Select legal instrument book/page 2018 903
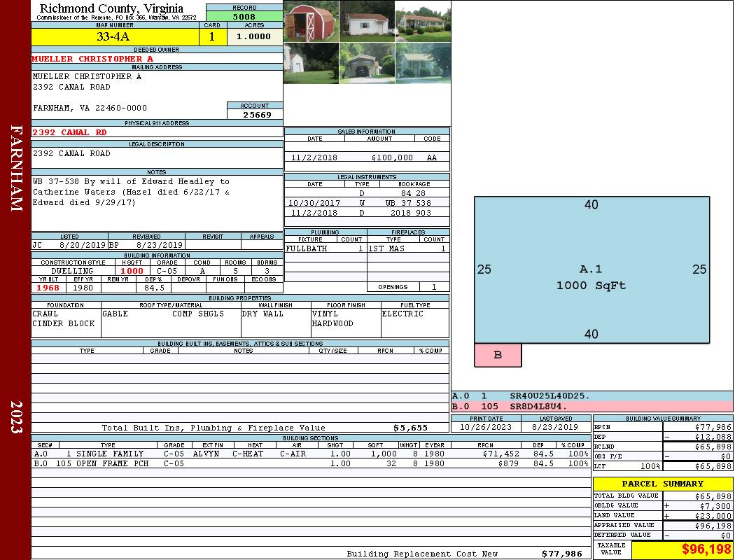Screen dimensions: 735x560 [411, 213]
